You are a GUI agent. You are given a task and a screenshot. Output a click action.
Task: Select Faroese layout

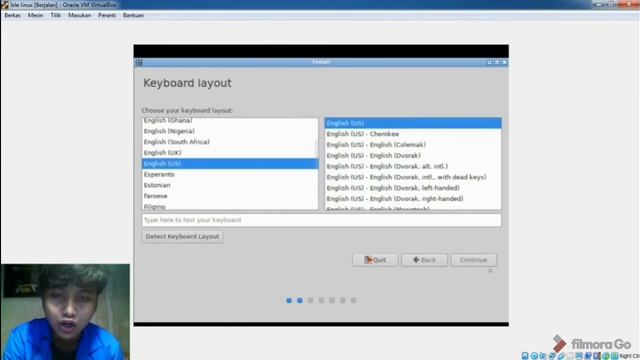[230, 196]
